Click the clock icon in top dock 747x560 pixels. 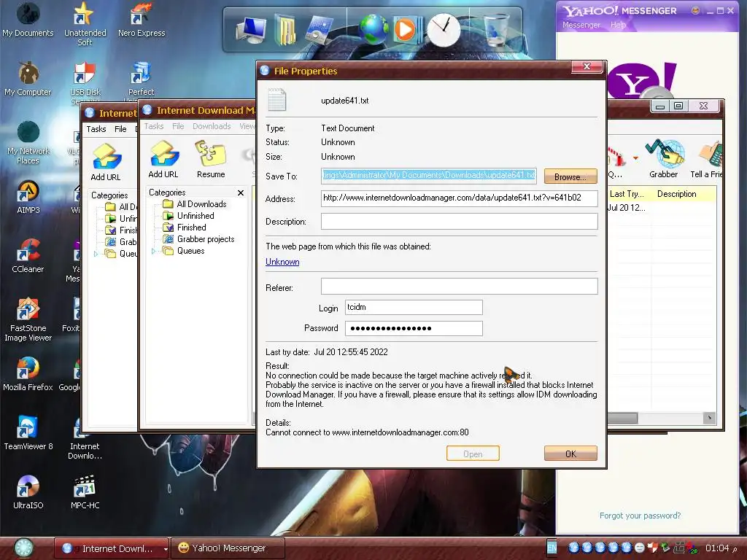[444, 29]
